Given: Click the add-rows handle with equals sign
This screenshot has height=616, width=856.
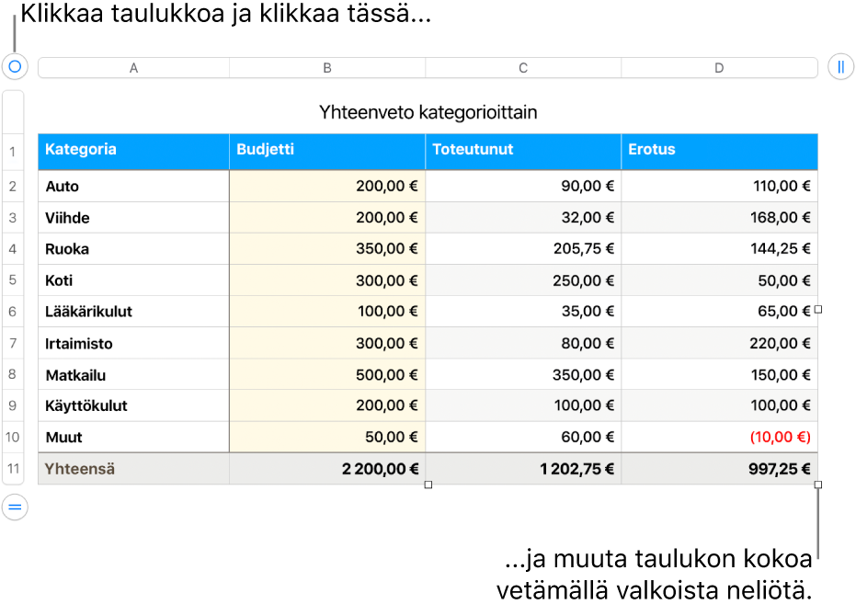Looking at the screenshot, I should click(15, 508).
